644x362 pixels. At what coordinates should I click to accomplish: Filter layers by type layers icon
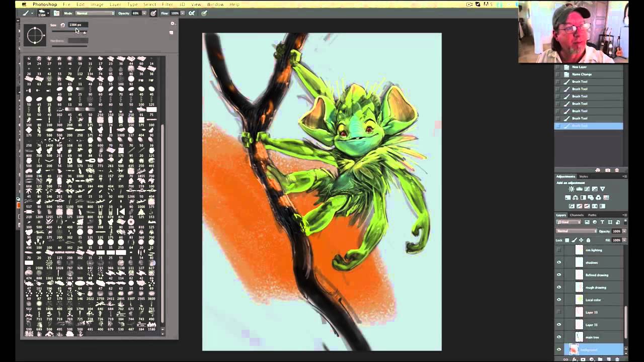click(602, 222)
